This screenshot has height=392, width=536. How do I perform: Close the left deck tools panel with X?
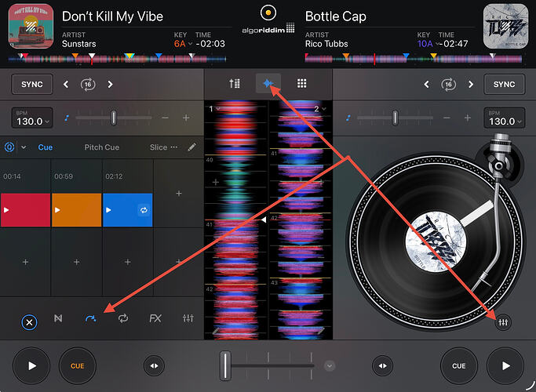(x=29, y=322)
